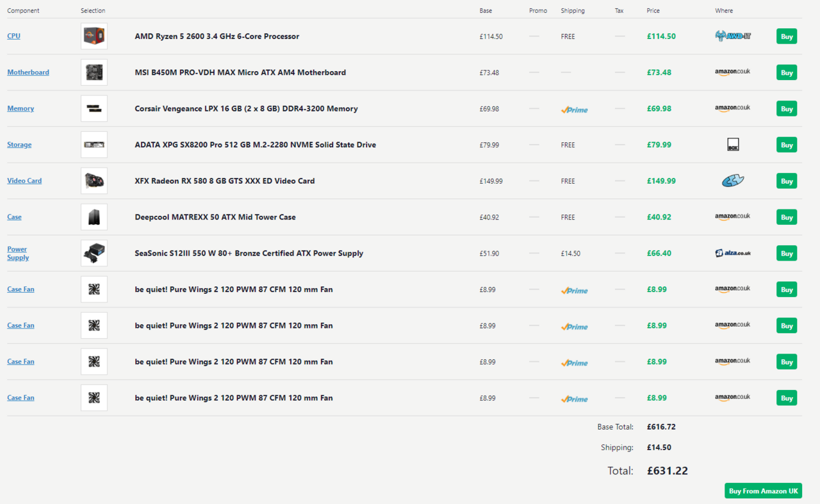Open MSI B450M PRO-VDH MAX product name

[240, 72]
